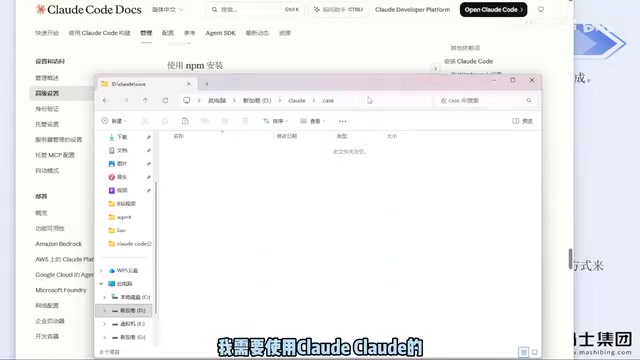The height and width of the screenshot is (360, 640).
Task: Click the first docs navigation tab
Action: [47, 33]
